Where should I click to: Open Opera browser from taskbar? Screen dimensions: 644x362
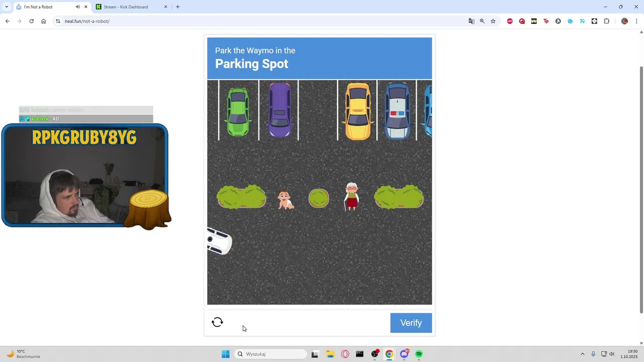click(x=345, y=354)
